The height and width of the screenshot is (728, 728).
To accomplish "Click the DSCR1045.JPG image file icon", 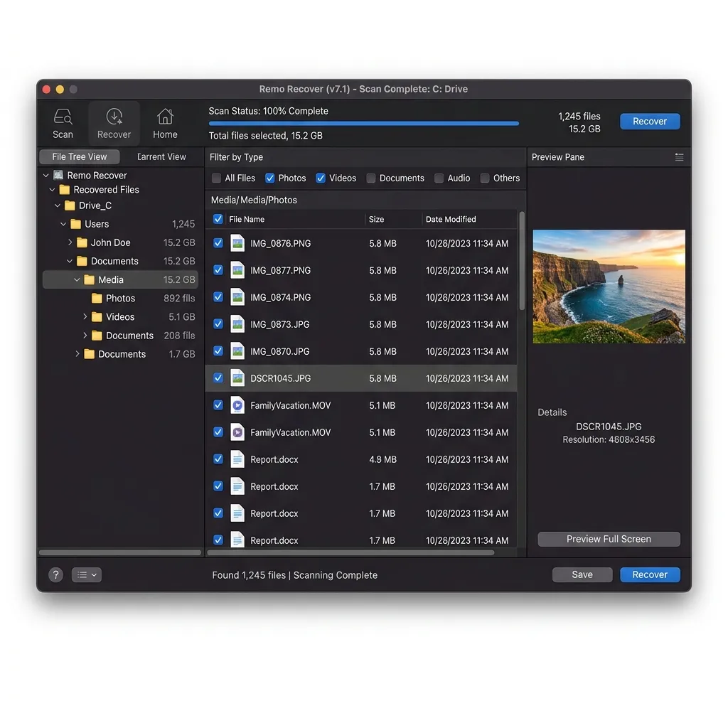I will [237, 378].
